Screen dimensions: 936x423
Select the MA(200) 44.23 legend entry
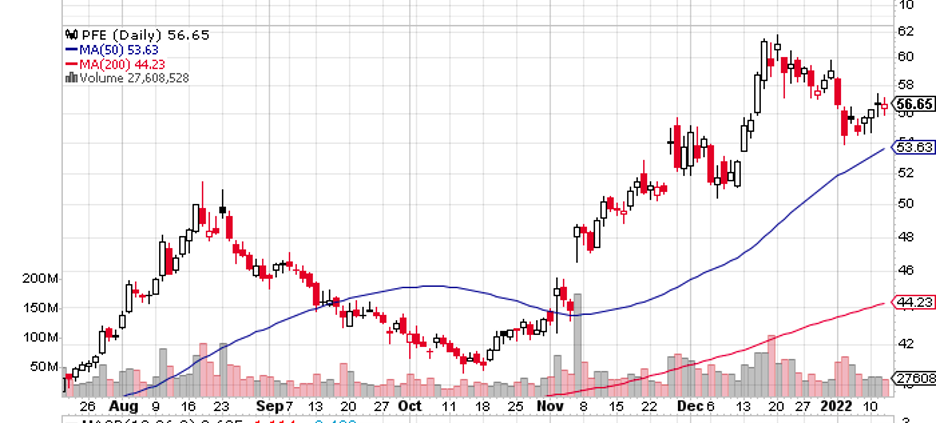click(x=115, y=64)
